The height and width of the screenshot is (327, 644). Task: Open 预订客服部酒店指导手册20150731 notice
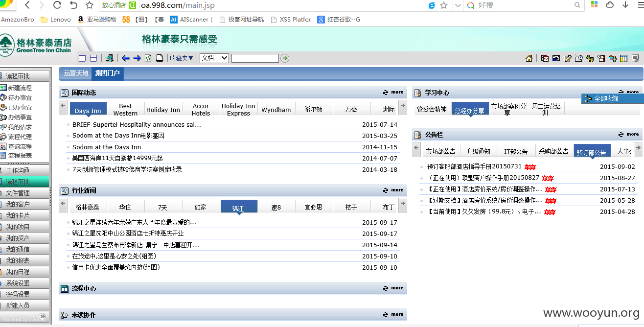(x=474, y=166)
